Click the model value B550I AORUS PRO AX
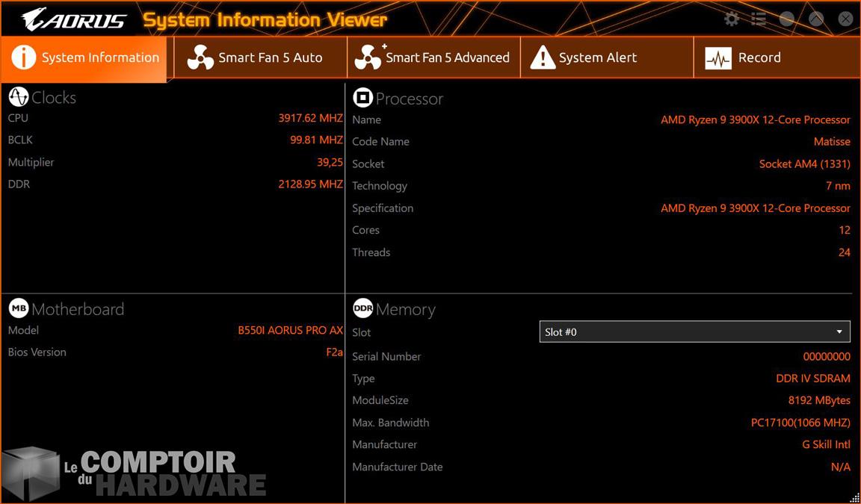 291,330
